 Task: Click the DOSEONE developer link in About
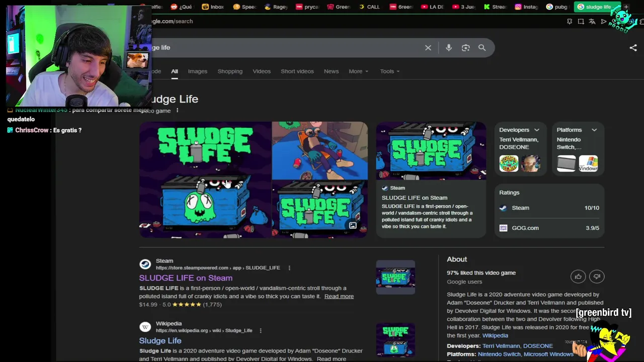[538, 346]
